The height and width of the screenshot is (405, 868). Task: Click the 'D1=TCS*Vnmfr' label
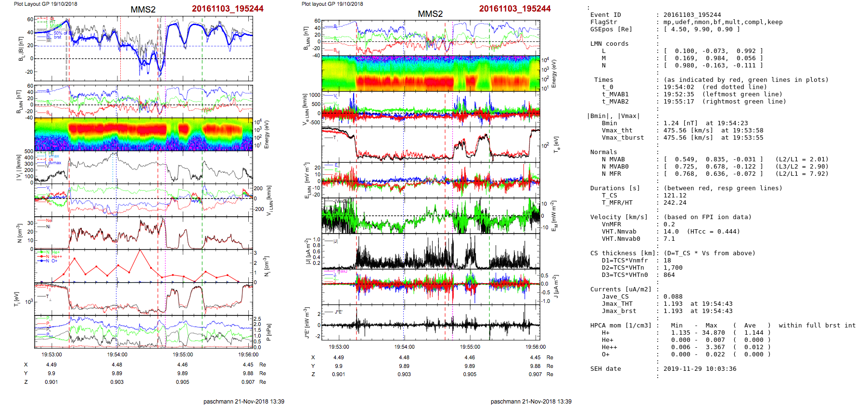(625, 261)
